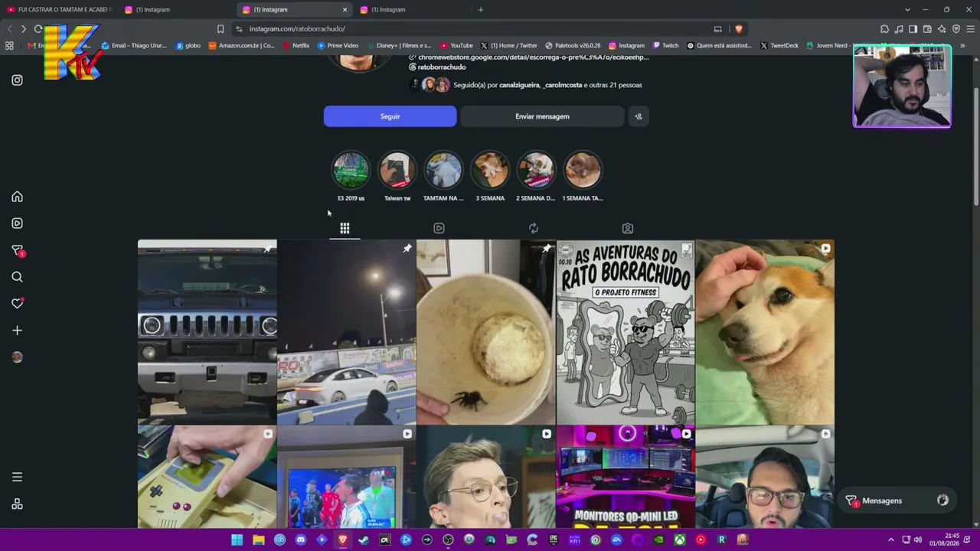Open Xbox app from the taskbar
This screenshot has width=980, height=551.
pos(679,540)
